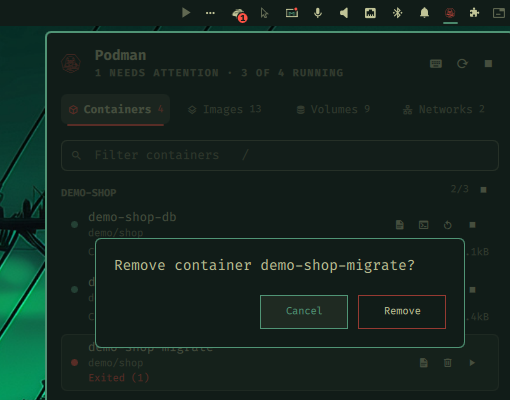Refresh the Podman container list

tap(462, 63)
